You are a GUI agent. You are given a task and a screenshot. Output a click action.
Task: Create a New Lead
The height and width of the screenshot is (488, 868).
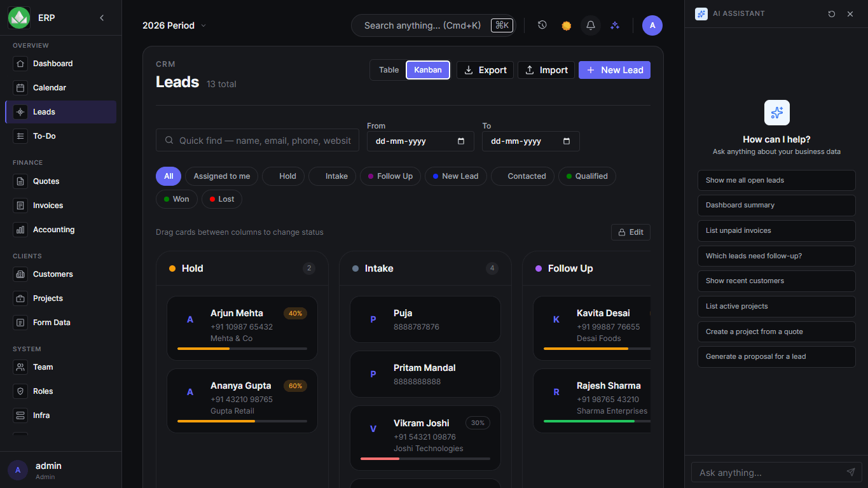point(614,70)
